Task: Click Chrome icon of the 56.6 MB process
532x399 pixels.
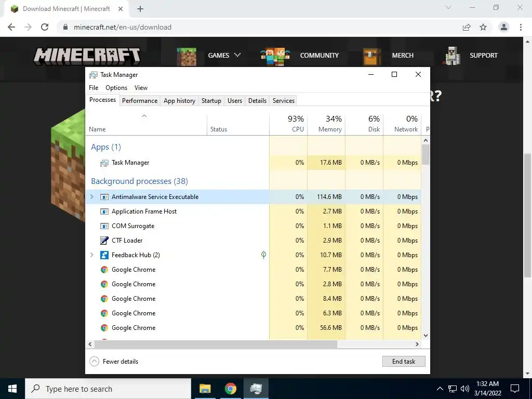Action: [x=104, y=328]
